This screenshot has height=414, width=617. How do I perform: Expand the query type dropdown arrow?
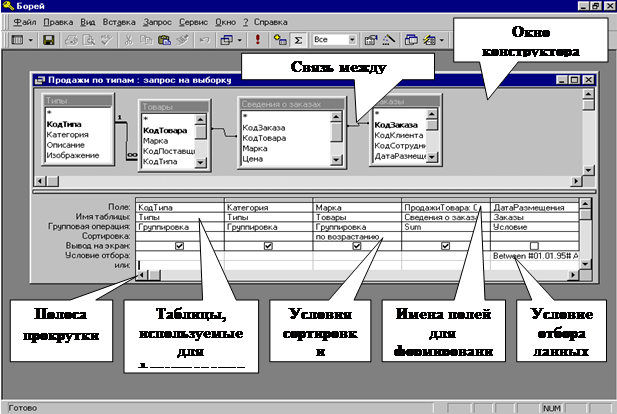238,41
